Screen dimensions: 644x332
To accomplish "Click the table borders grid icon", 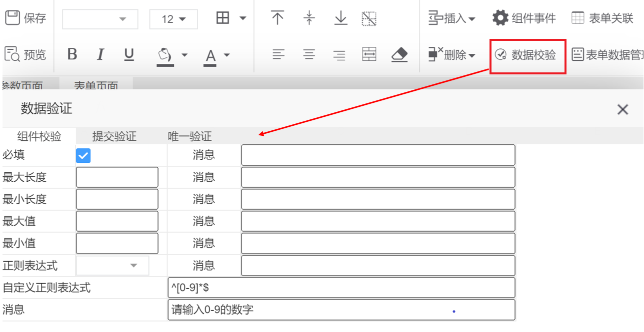I will 222,18.
